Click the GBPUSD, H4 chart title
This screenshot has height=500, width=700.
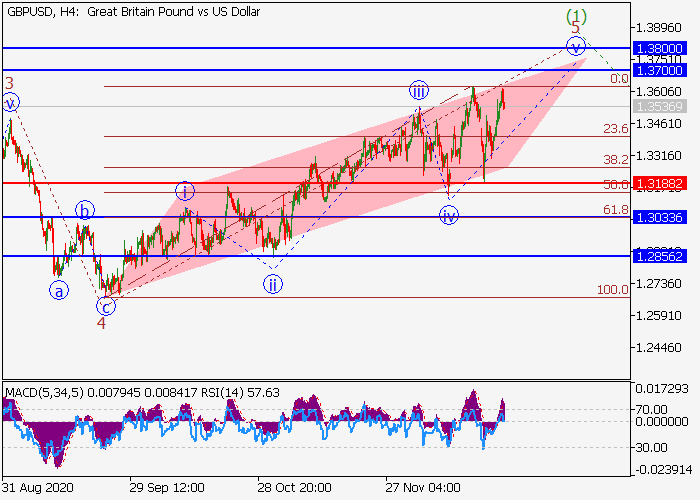point(133,12)
